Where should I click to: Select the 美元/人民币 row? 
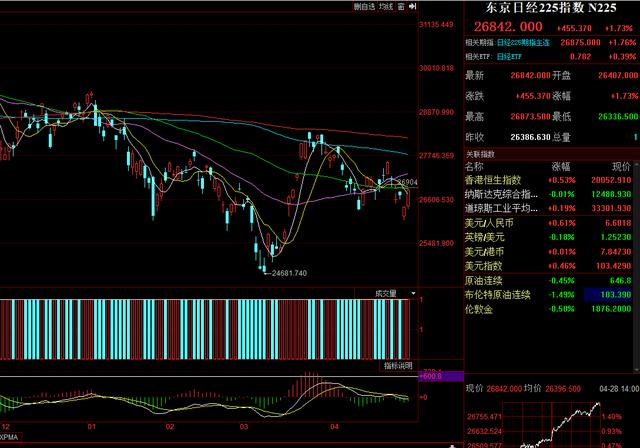(x=548, y=223)
